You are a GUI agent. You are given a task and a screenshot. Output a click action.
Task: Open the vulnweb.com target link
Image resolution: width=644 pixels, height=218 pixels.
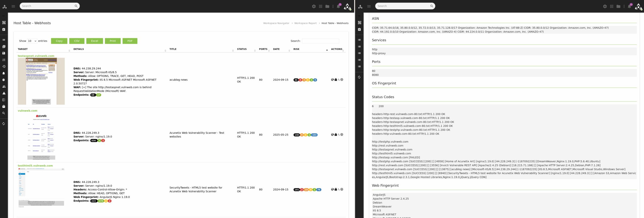[27, 111]
